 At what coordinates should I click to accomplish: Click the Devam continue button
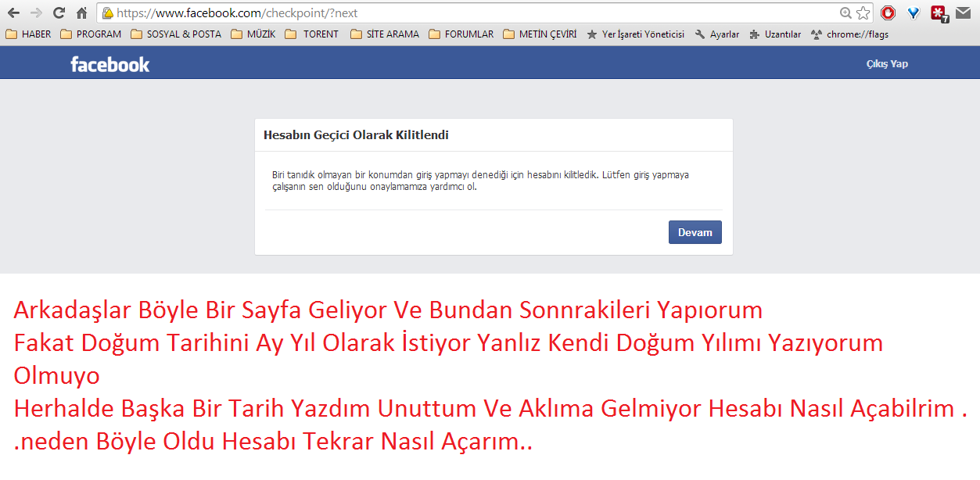(x=695, y=232)
